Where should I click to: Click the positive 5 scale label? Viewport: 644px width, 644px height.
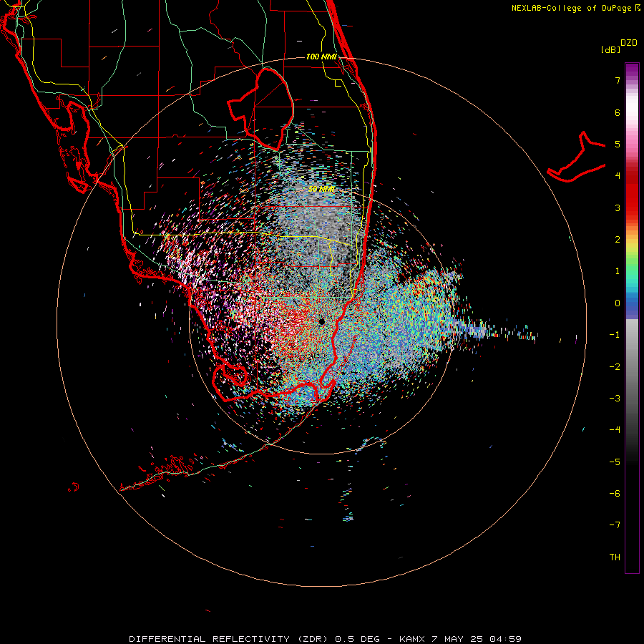point(618,144)
